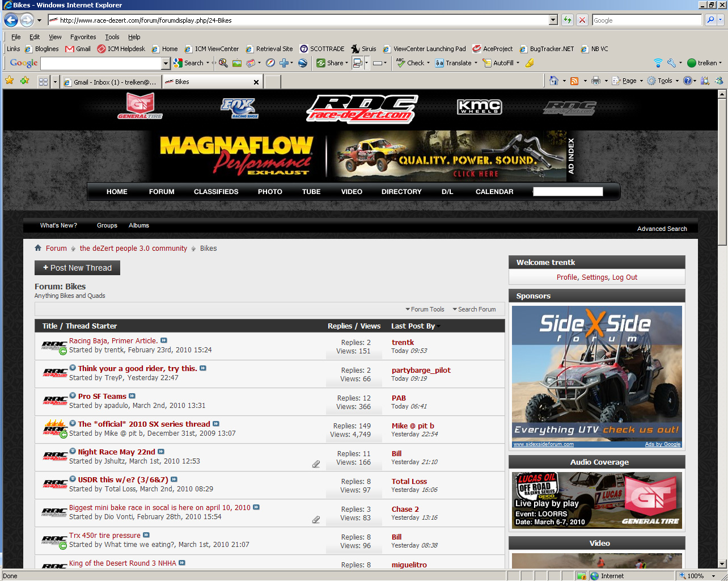Click inside the Google Toolbar search field
Image resolution: width=728 pixels, height=581 pixels.
coord(101,63)
